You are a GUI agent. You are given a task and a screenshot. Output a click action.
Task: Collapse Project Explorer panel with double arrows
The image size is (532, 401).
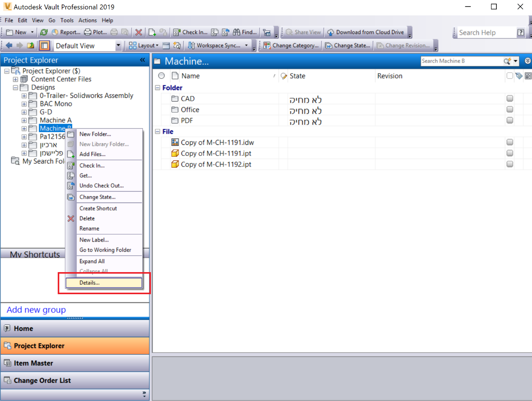point(142,60)
